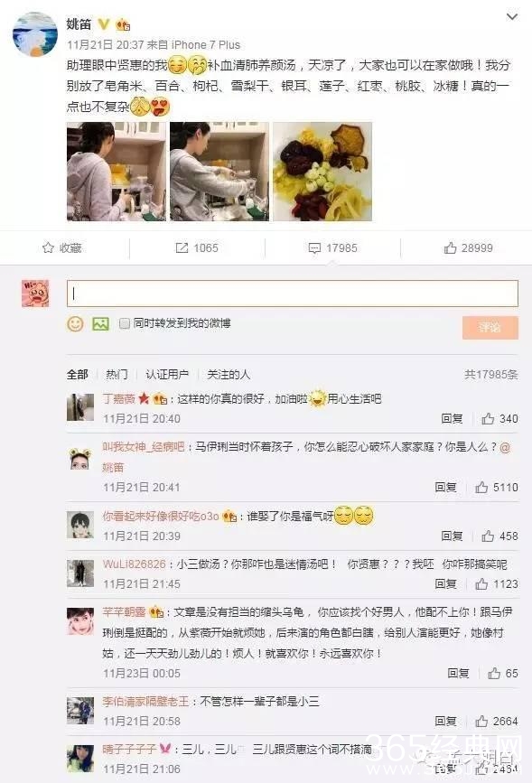Screen dimensions: 532x783
Task: Open the post options chevron menu
Action: pyautogui.click(x=512, y=17)
